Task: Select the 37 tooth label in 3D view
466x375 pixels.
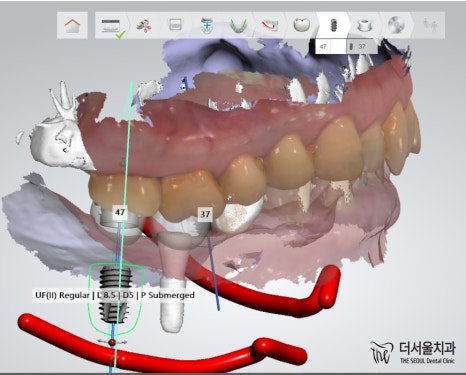Action: tap(205, 214)
